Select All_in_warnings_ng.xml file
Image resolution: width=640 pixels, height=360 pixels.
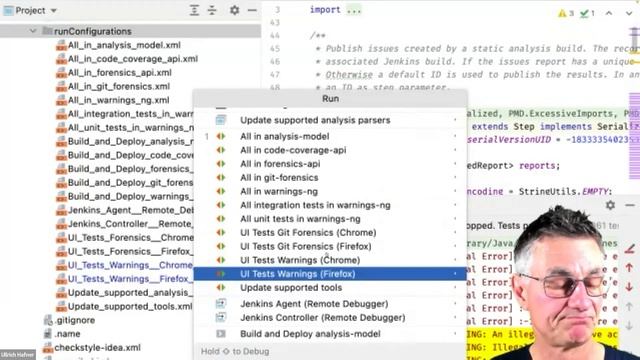pos(118,100)
